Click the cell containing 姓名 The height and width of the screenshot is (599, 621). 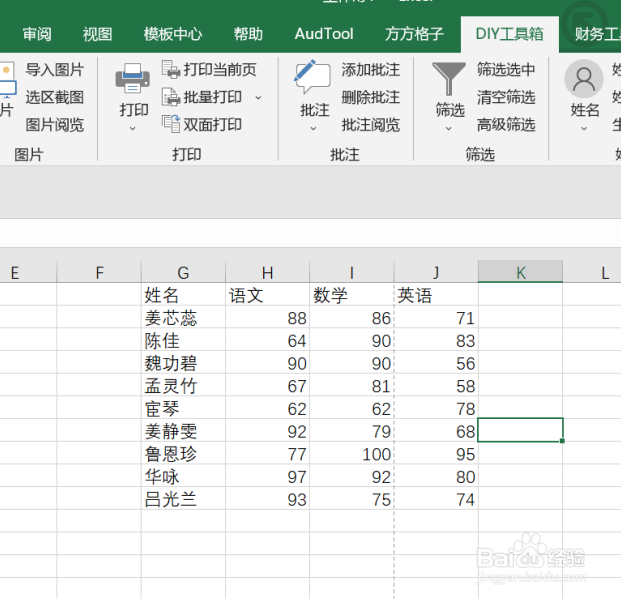(x=183, y=294)
